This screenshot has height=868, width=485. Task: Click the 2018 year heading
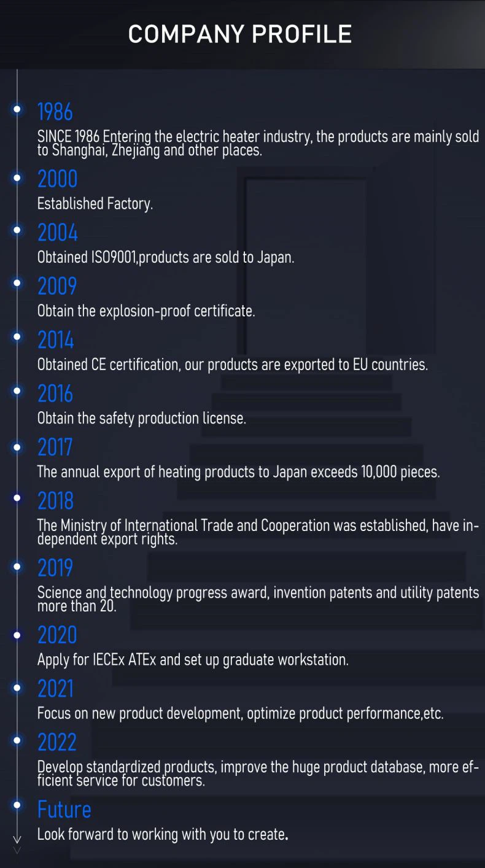click(55, 502)
